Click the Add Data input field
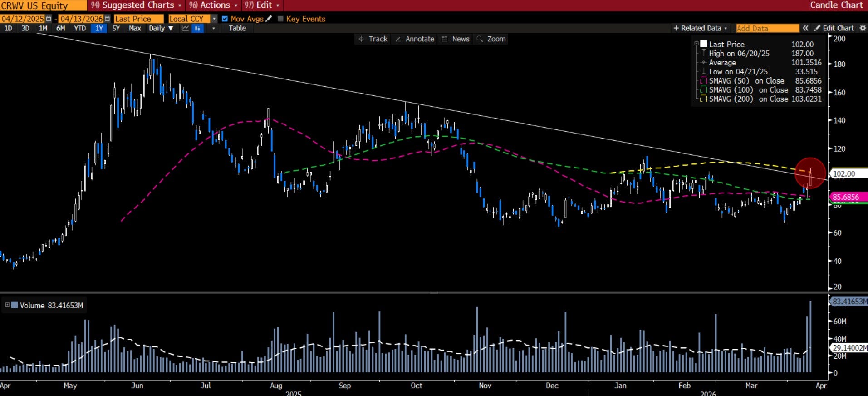Image resolution: width=868 pixels, height=396 pixels. pyautogui.click(x=767, y=28)
